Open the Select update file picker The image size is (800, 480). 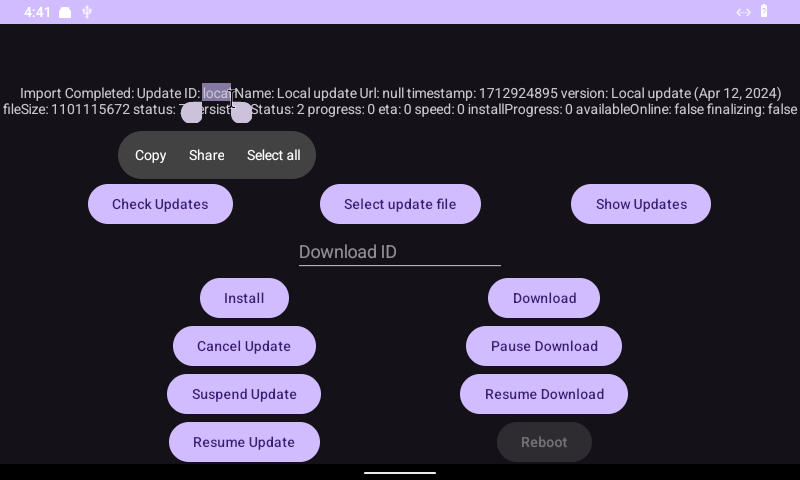400,204
